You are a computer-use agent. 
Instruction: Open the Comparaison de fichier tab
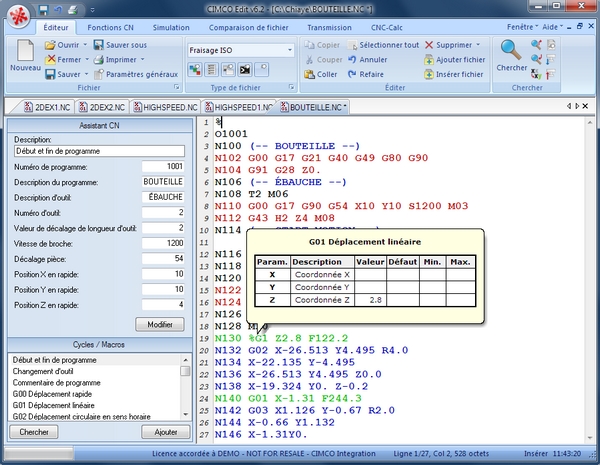[248, 28]
